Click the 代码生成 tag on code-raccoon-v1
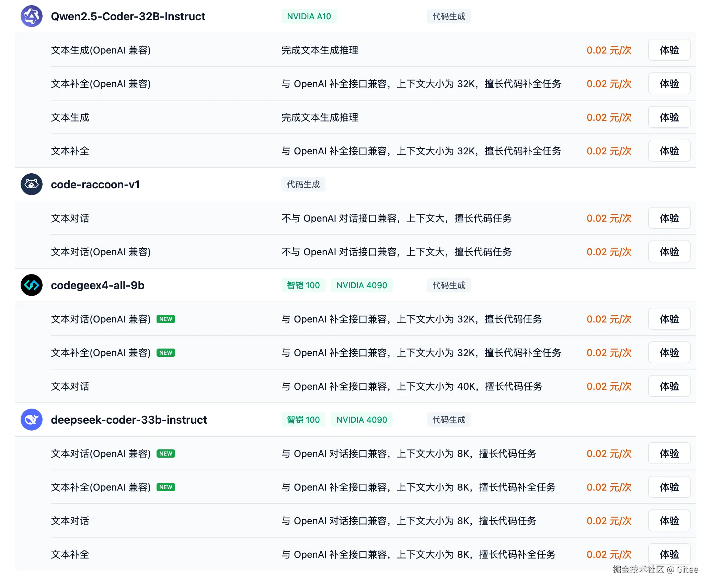The image size is (712, 588). (x=303, y=184)
